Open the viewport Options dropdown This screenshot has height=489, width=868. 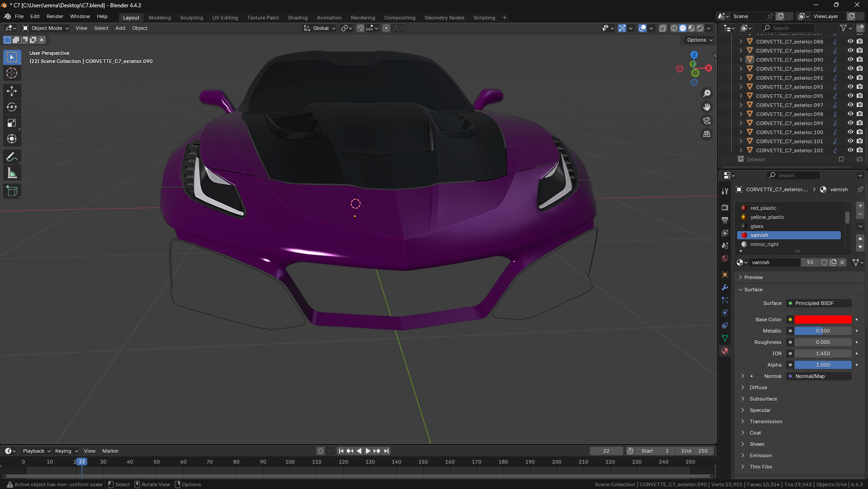(700, 40)
